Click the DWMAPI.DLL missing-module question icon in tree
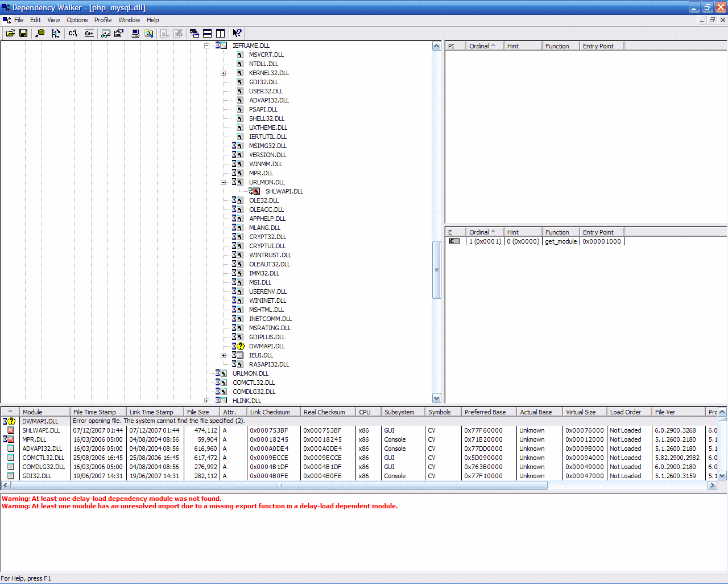This screenshot has height=584, width=728. pyautogui.click(x=241, y=346)
